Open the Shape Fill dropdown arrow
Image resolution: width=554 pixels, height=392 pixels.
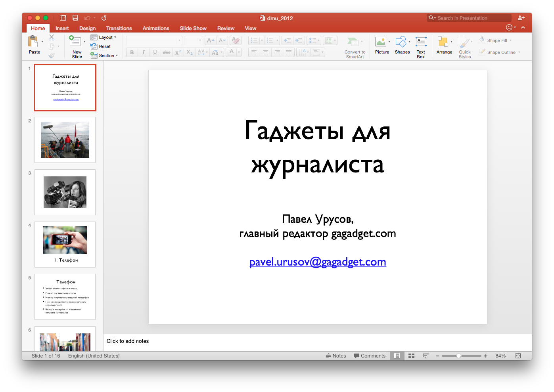(x=511, y=40)
